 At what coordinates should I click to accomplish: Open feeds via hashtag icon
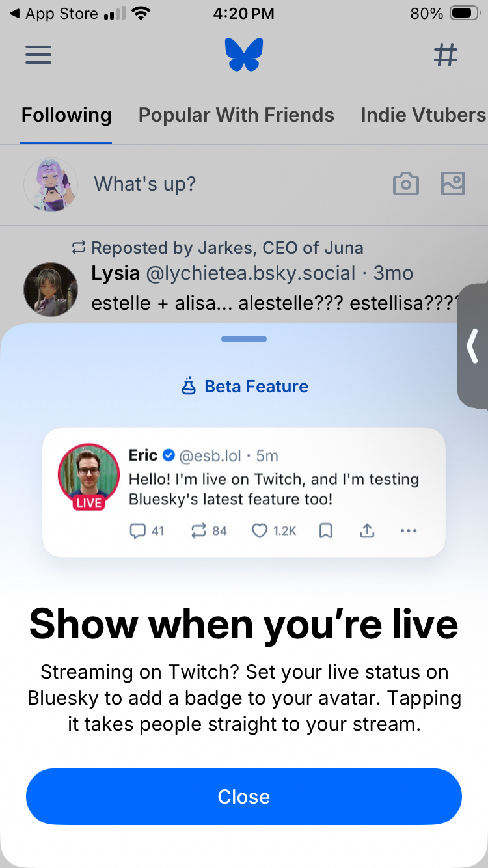pos(446,55)
